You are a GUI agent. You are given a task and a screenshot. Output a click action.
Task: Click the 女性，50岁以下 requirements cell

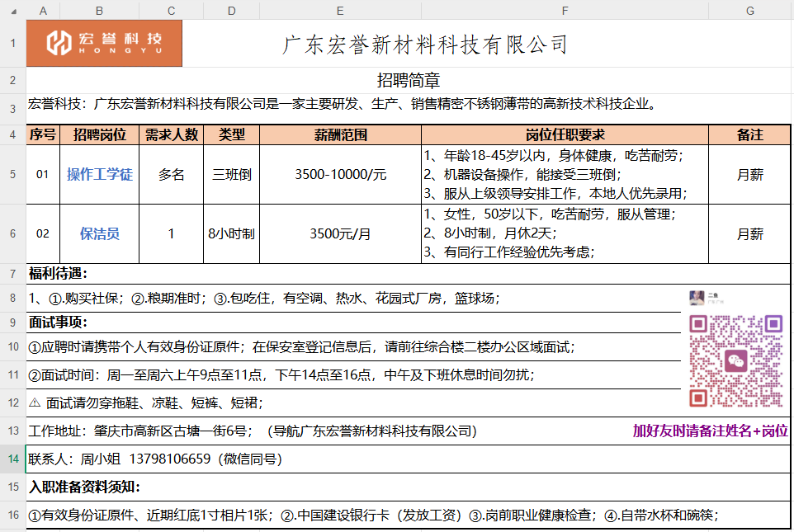[x=565, y=234]
